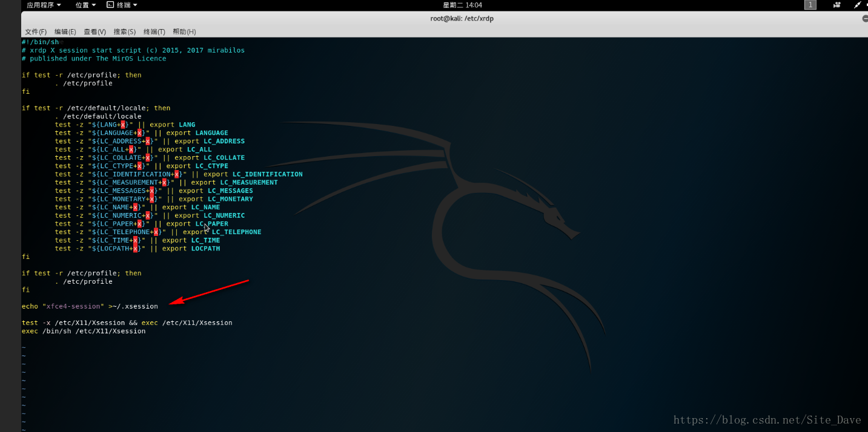Select workspace 1 indicator
The height and width of the screenshot is (432, 868).
coord(810,5)
